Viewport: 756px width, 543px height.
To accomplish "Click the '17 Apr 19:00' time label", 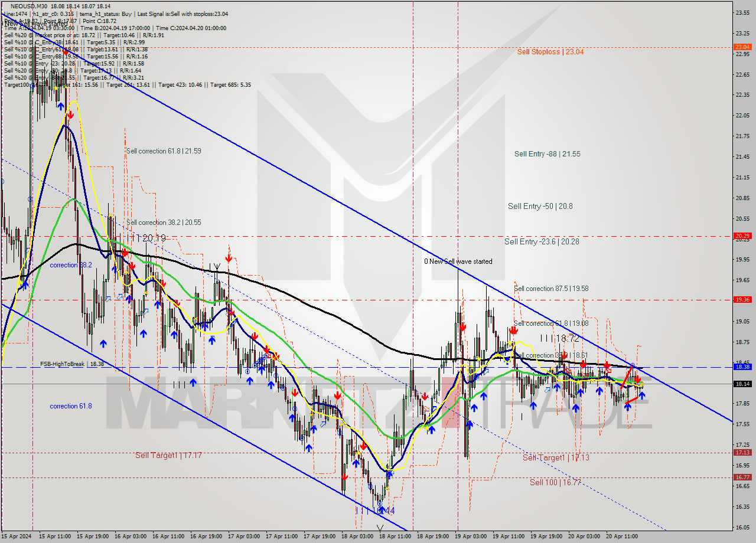I will click(x=320, y=537).
